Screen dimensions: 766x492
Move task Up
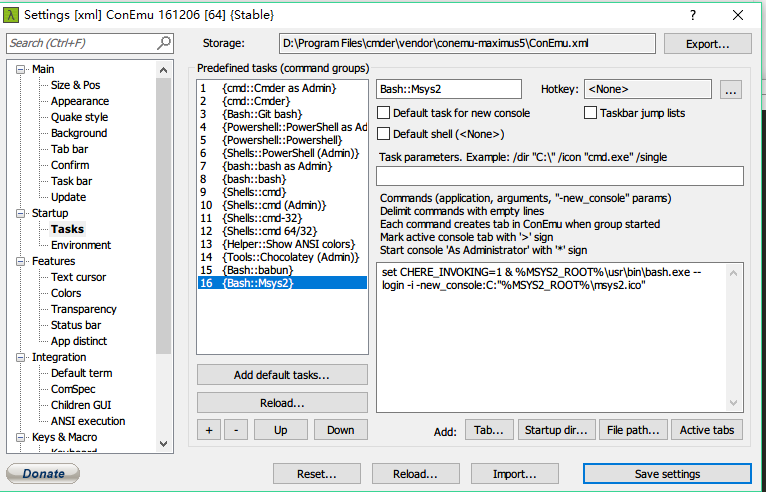click(x=280, y=430)
